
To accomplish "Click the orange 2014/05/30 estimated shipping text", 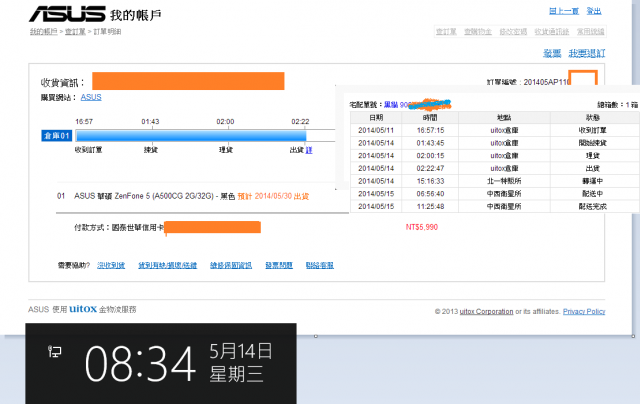I will click(x=273, y=196).
